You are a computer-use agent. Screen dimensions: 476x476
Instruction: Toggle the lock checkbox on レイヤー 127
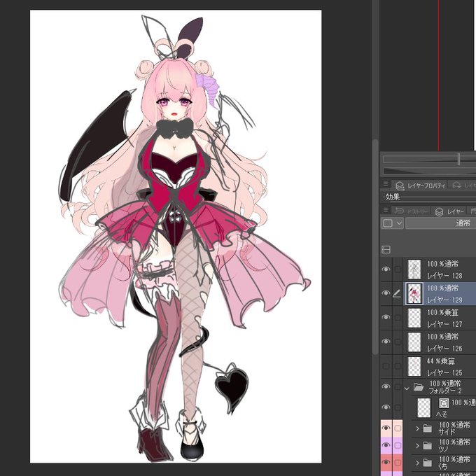pos(398,318)
